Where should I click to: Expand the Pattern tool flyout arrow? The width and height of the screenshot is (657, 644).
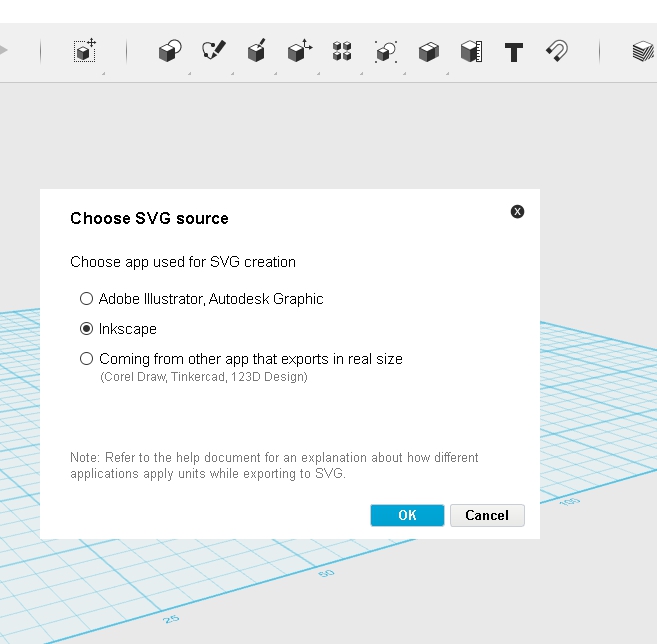[x=362, y=73]
